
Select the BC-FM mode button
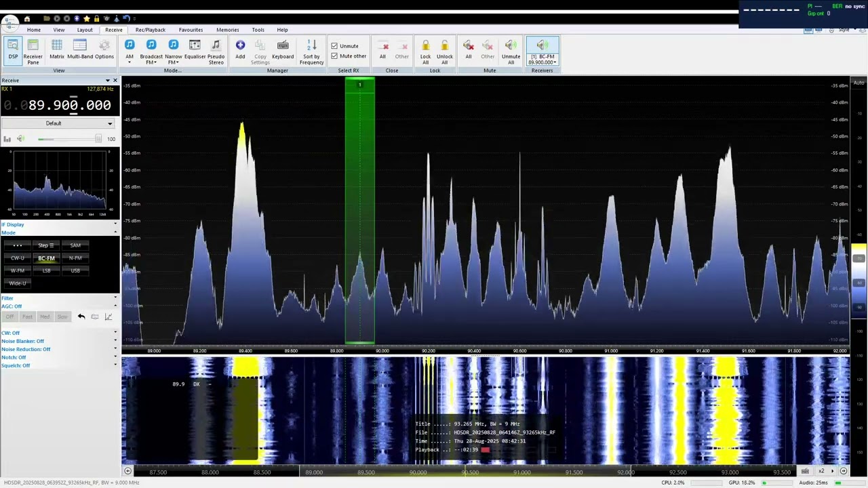pyautogui.click(x=46, y=258)
